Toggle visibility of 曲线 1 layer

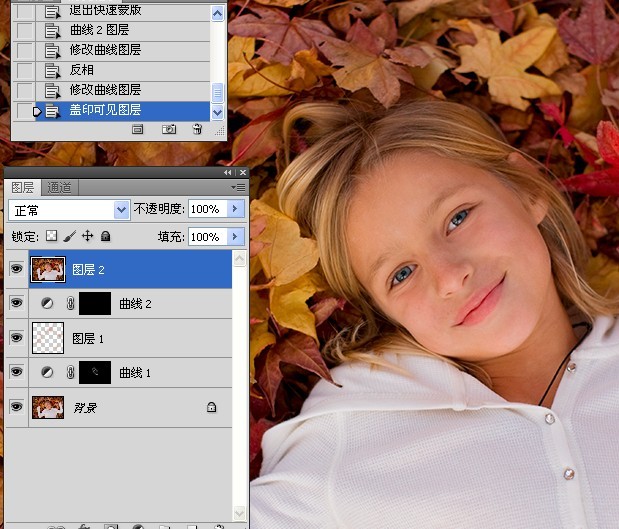(16, 372)
